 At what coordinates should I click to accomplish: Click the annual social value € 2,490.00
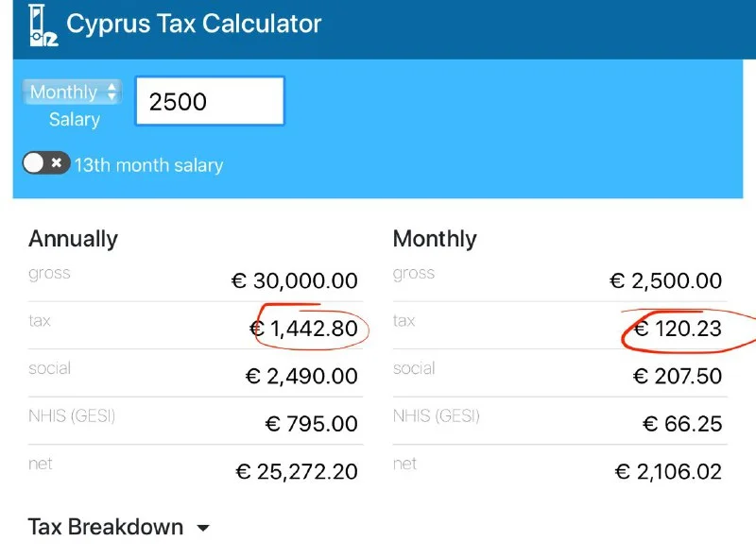coord(301,377)
